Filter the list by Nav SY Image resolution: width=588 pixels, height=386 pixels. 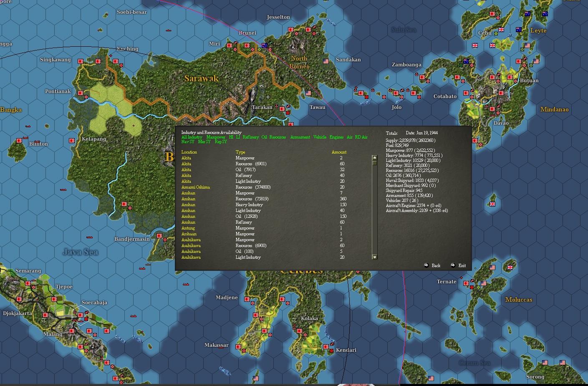click(x=188, y=142)
